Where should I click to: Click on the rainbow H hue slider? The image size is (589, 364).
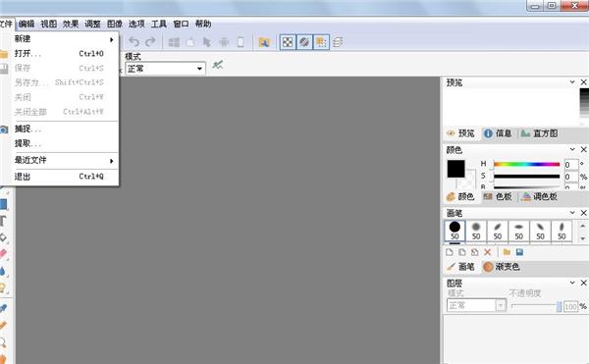coord(526,164)
